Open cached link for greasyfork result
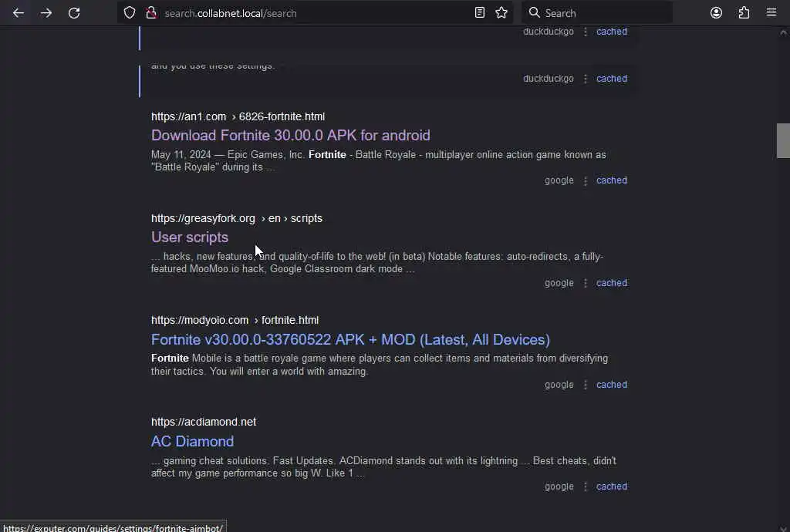This screenshot has width=790, height=532. [x=612, y=283]
